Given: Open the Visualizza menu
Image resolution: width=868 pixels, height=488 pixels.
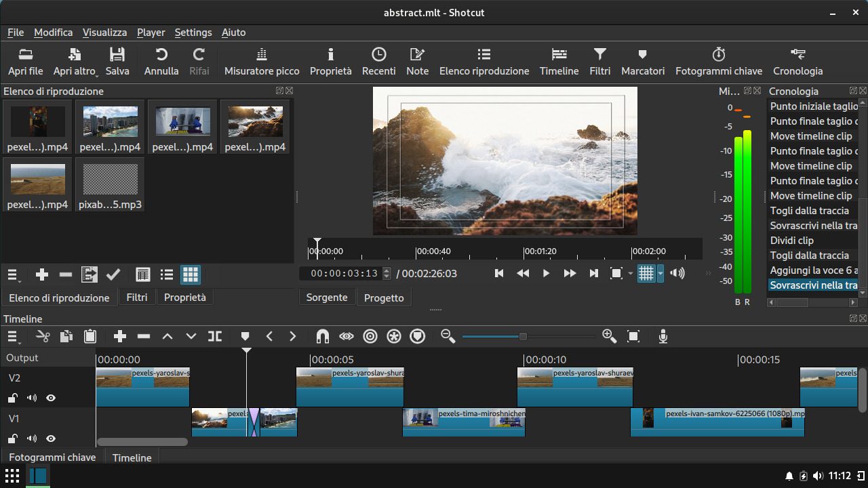Looking at the screenshot, I should tap(104, 32).
